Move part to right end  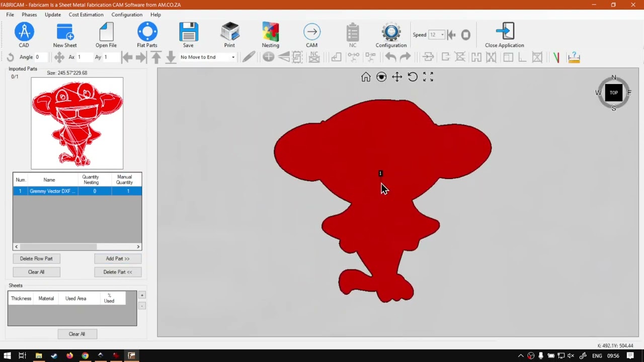click(x=141, y=57)
